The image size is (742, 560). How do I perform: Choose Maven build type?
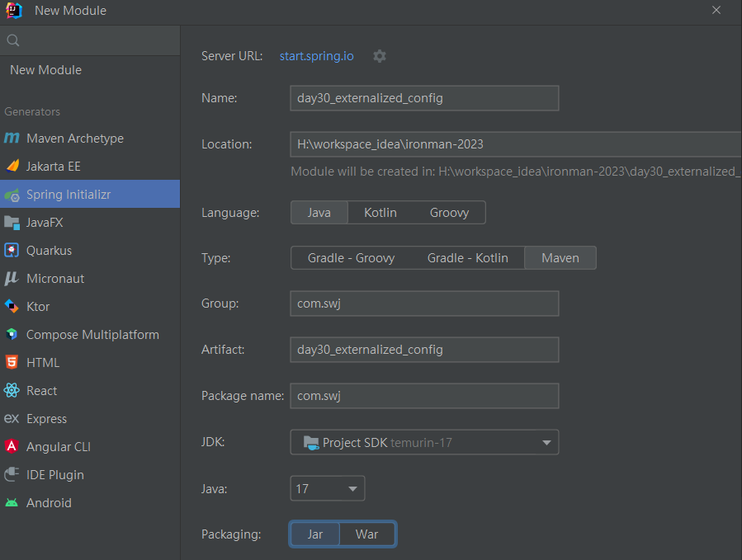(560, 258)
